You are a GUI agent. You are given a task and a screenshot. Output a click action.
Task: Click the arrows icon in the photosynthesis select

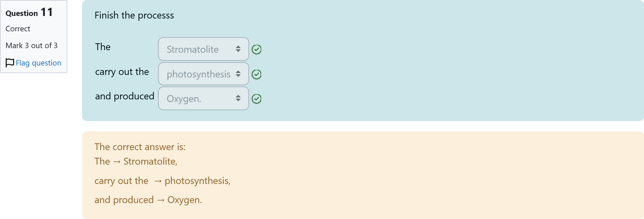coord(238,74)
